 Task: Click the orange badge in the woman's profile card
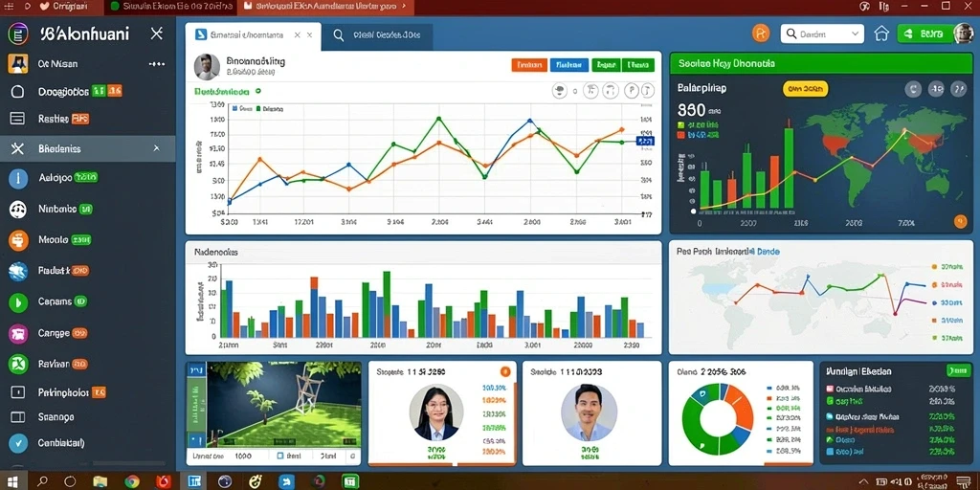(x=505, y=372)
